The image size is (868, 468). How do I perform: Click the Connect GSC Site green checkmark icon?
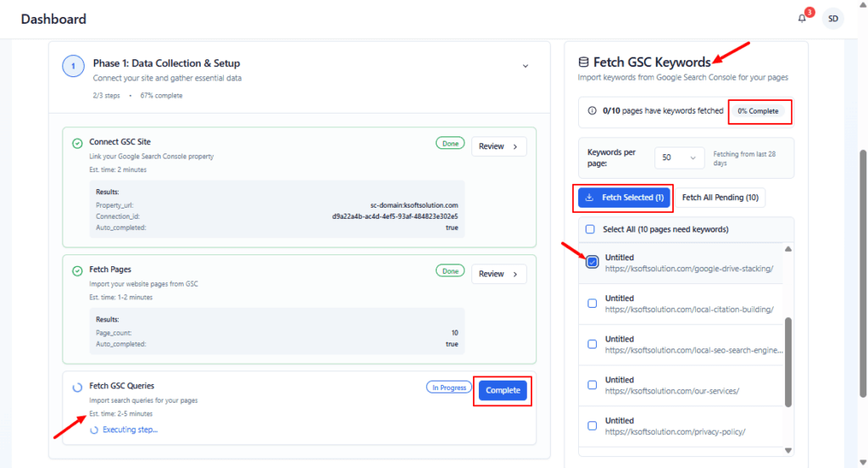pyautogui.click(x=78, y=143)
